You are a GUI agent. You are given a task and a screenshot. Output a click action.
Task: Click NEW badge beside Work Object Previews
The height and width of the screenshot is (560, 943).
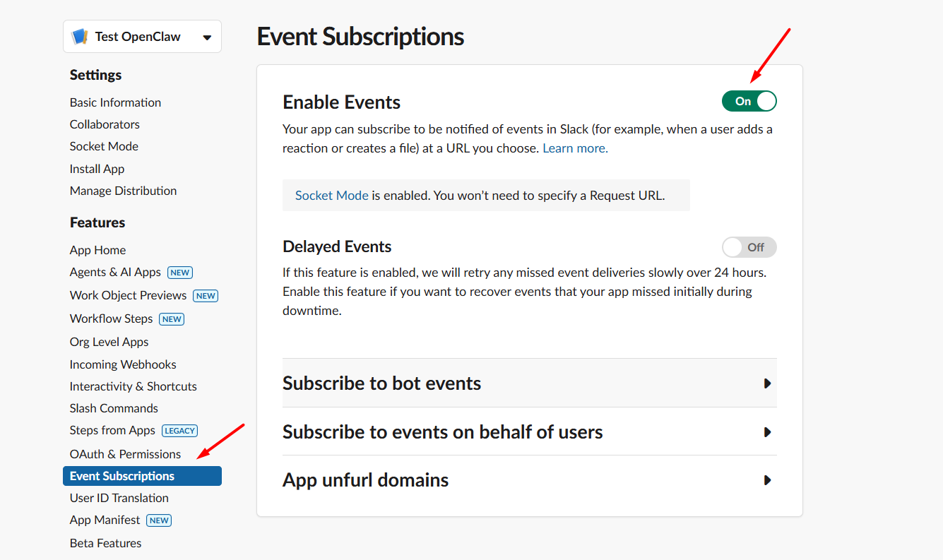tap(206, 296)
